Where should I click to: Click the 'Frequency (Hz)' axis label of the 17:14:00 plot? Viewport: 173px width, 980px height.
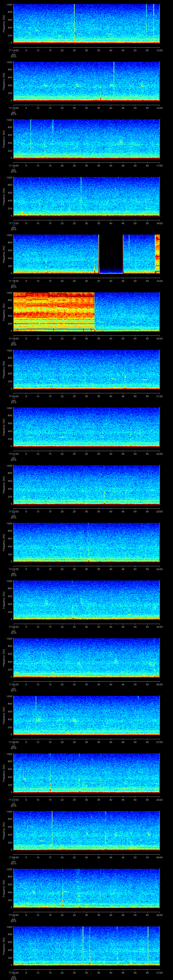(4, 24)
